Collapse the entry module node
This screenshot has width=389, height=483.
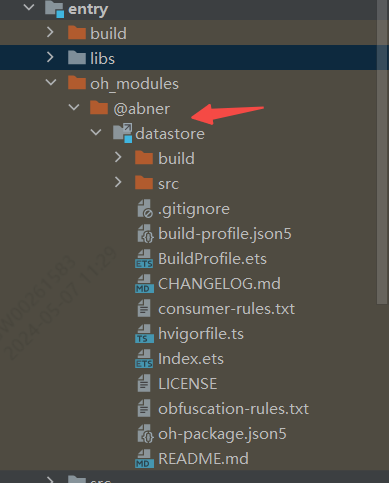(29, 7)
